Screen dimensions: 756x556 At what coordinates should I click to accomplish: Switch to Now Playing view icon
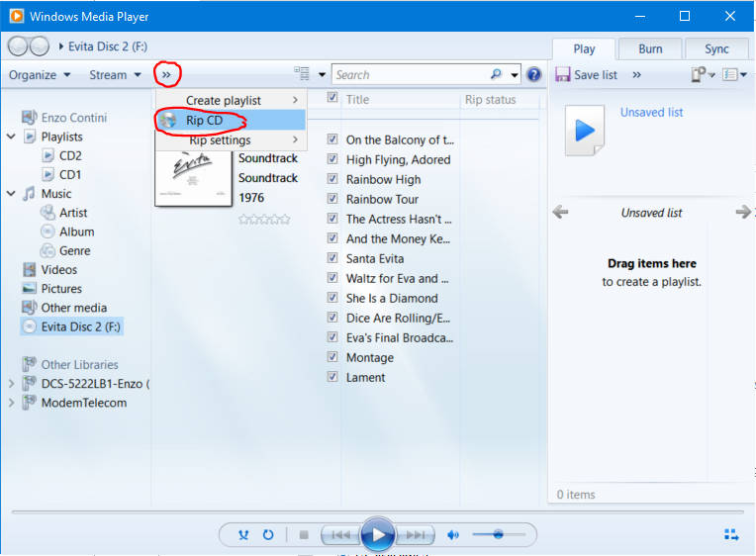pyautogui.click(x=731, y=535)
